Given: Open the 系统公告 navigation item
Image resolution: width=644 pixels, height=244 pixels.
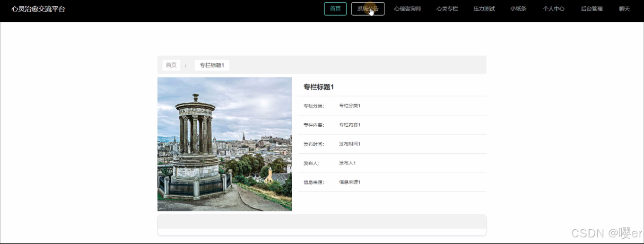Looking at the screenshot, I should (368, 9).
